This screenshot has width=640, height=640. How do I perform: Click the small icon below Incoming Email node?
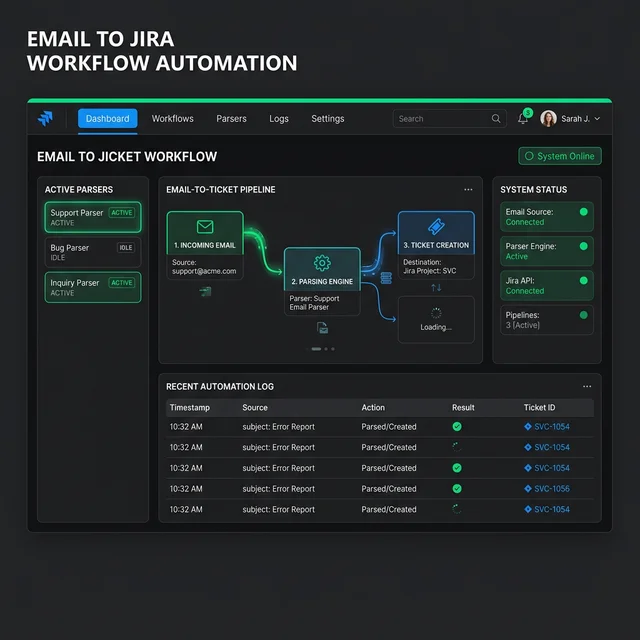click(x=205, y=291)
